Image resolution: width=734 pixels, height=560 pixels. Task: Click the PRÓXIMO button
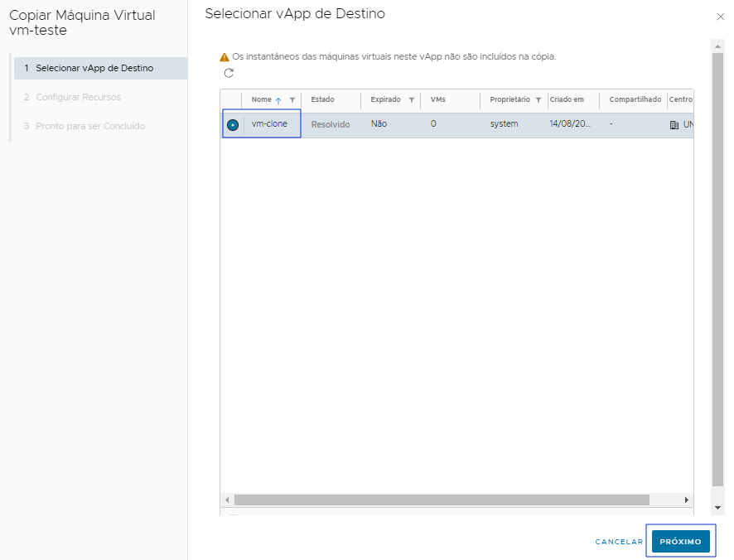click(x=681, y=541)
